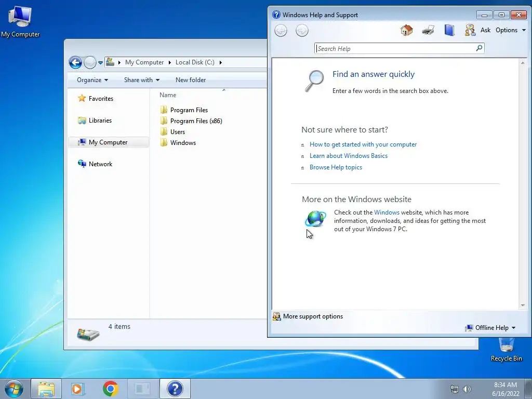Open the Windows Start orb
The width and height of the screenshot is (532, 399).
coord(14,389)
